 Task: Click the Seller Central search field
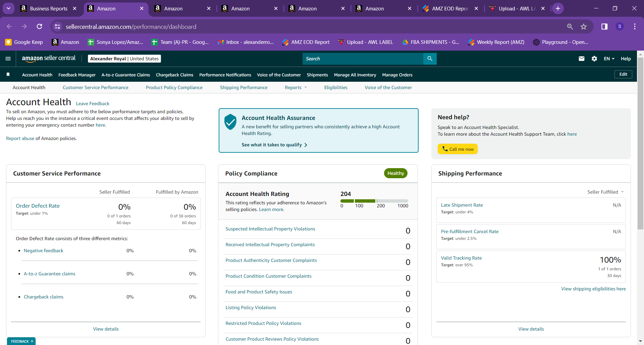click(x=363, y=59)
